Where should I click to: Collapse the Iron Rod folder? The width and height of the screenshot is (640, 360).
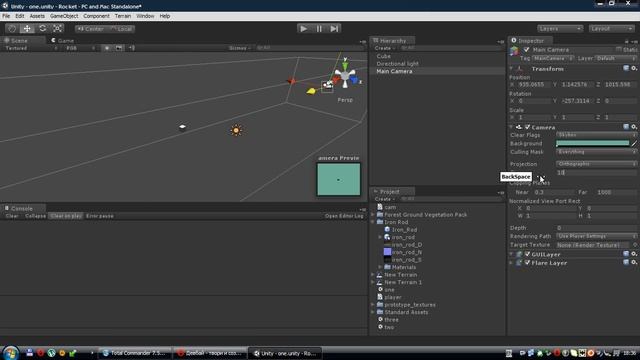pos(373,222)
